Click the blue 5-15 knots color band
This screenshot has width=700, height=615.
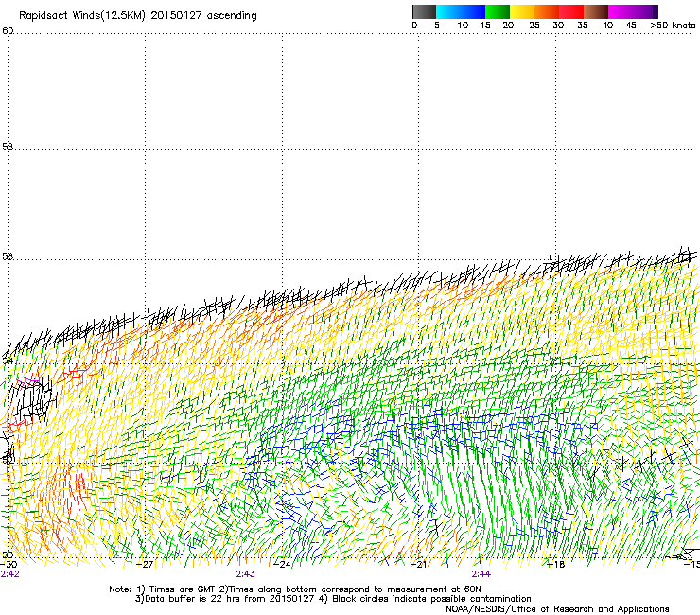[x=461, y=11]
